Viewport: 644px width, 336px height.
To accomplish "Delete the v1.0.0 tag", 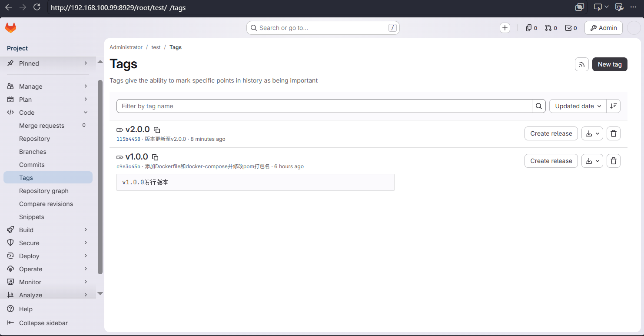I will tap(614, 161).
